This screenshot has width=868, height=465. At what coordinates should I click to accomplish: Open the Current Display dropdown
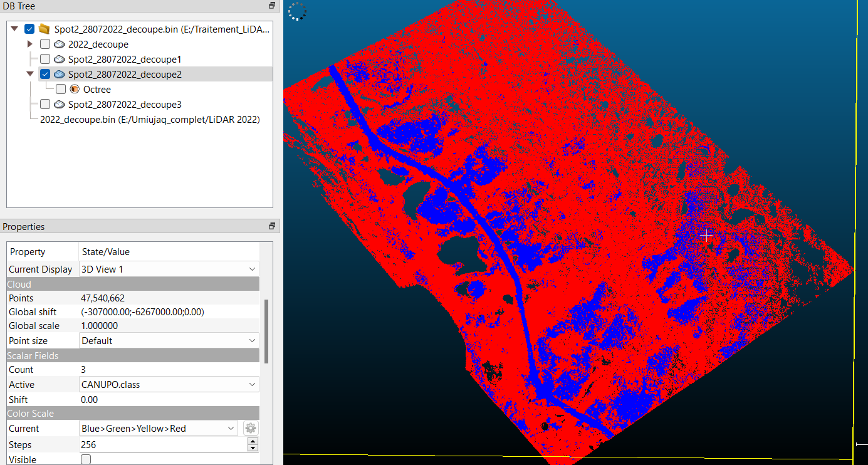(x=169, y=269)
